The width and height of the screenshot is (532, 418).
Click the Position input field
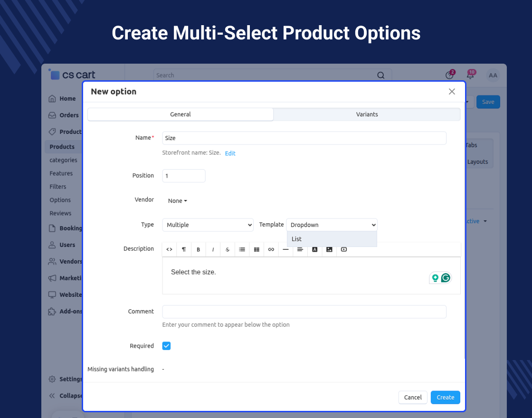184,176
